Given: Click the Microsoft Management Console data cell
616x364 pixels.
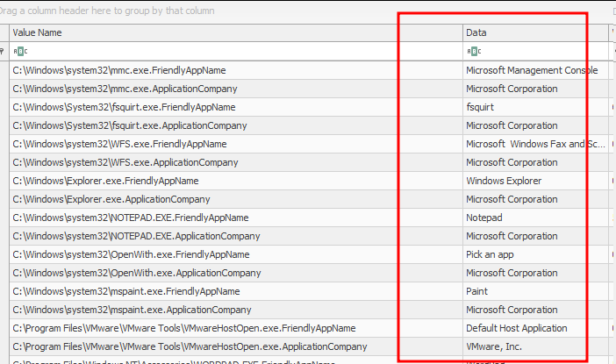Looking at the screenshot, I should click(x=535, y=70).
